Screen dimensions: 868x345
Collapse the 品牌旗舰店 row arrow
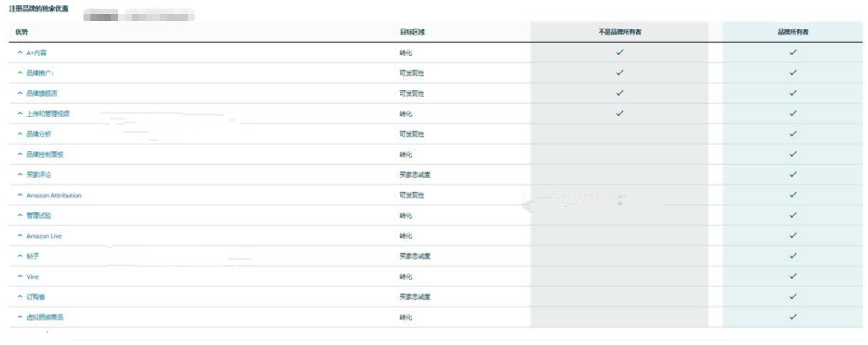pyautogui.click(x=20, y=93)
